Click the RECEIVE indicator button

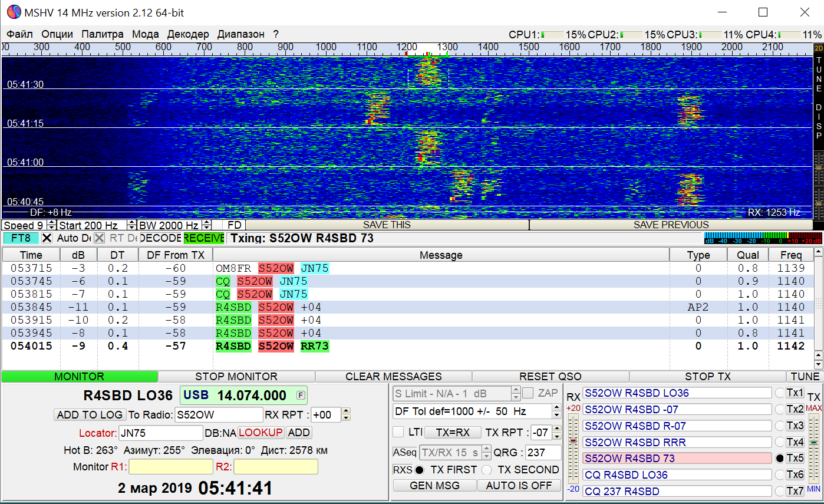point(204,238)
